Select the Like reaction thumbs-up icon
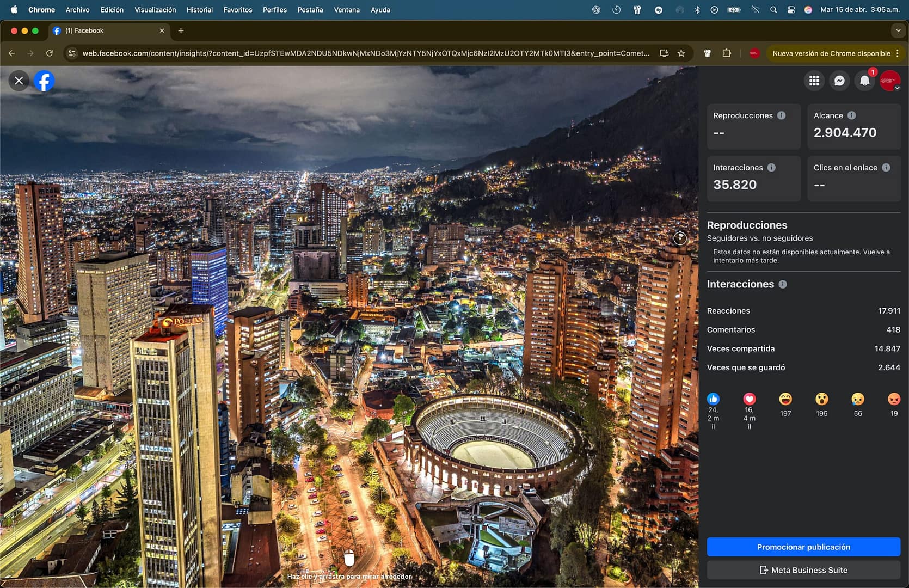909x588 pixels. coord(713,398)
